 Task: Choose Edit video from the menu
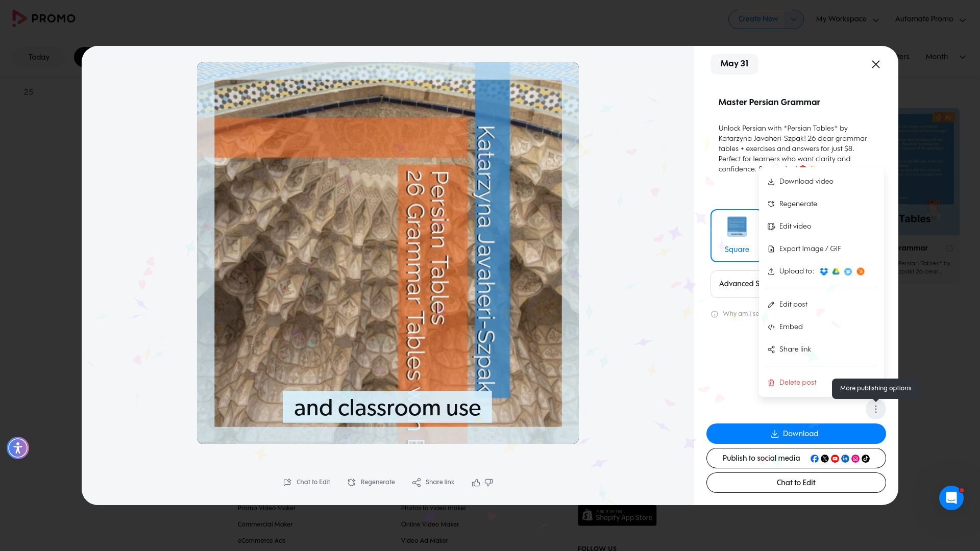coord(821,227)
